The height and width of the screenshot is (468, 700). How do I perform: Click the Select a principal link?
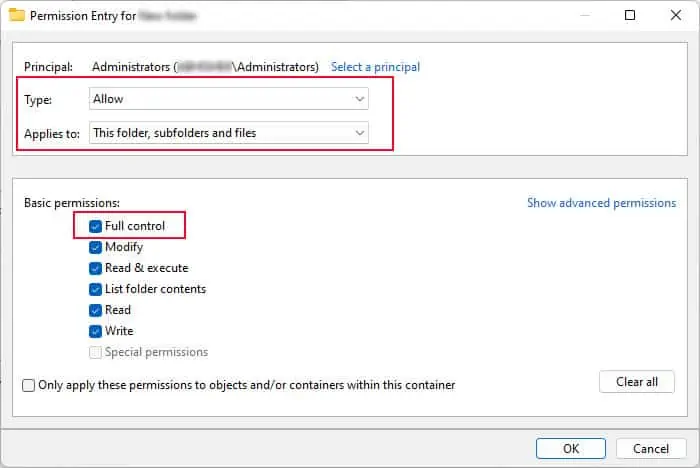[375, 67]
